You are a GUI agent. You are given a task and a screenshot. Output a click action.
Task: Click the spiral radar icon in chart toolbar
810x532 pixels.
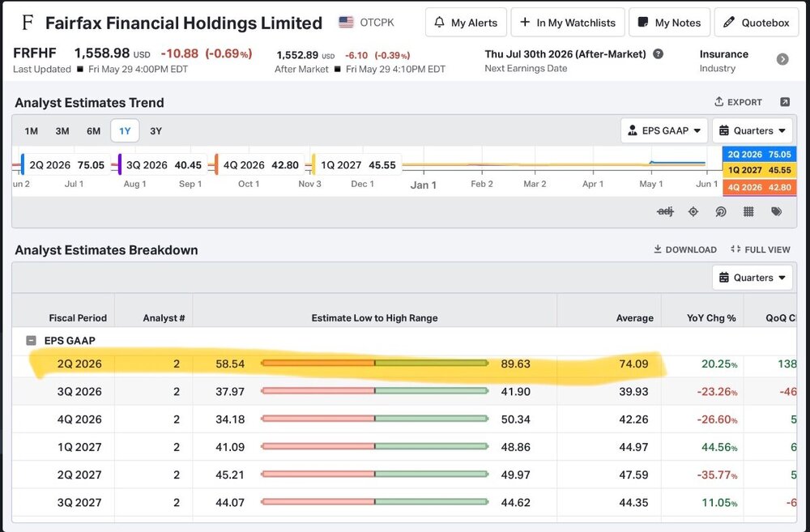click(x=721, y=211)
